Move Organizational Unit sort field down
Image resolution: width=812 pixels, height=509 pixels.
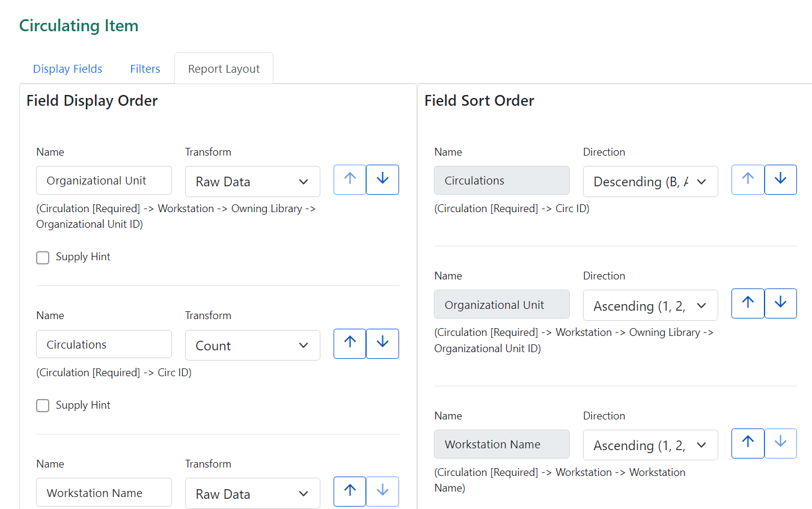tap(780, 303)
